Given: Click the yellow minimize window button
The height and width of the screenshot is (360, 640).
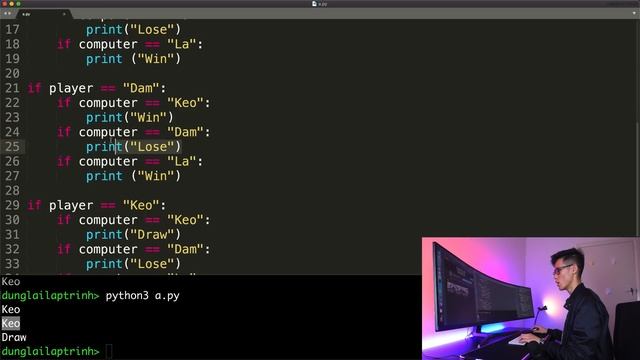Looking at the screenshot, I should (x=11, y=4).
